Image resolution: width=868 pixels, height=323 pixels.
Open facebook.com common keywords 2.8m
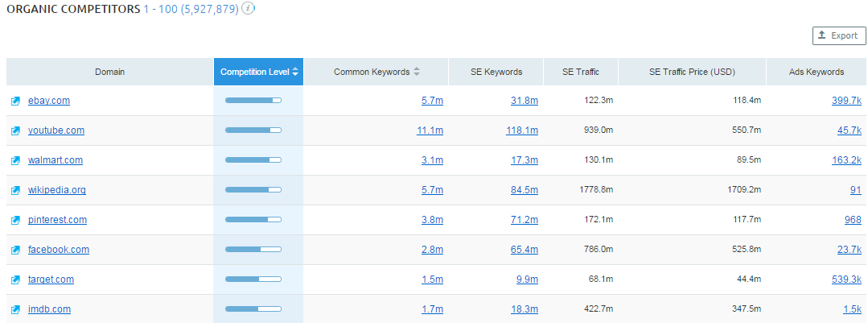432,250
